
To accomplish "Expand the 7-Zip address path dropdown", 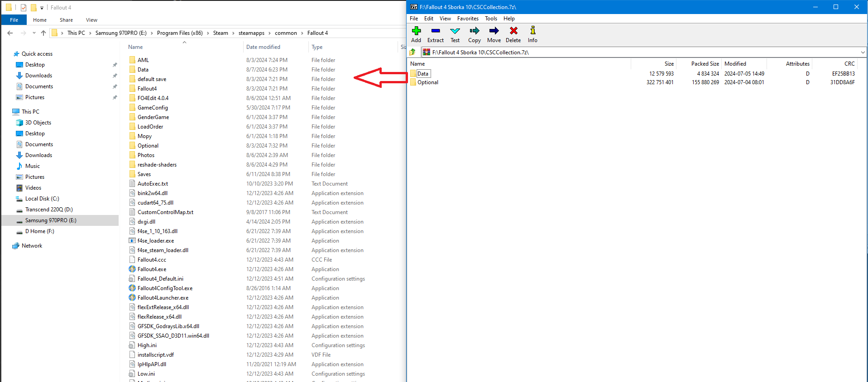I will coord(863,53).
